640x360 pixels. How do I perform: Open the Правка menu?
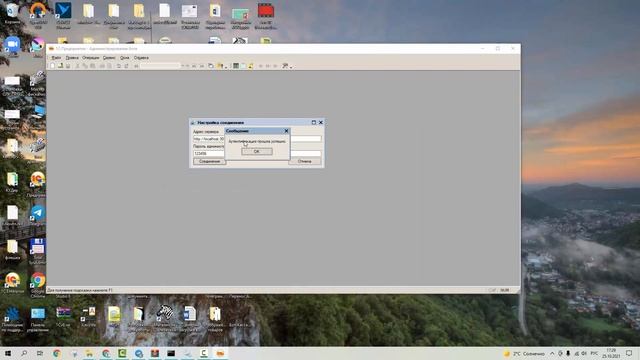[72, 58]
